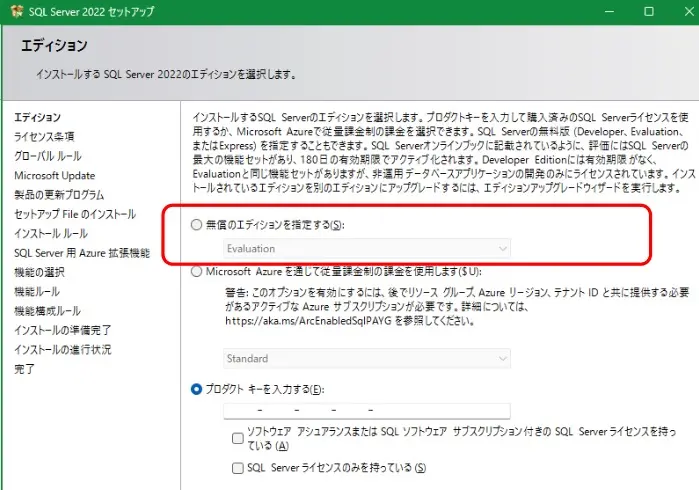This screenshot has width=699, height=490.
Task: Select 完了 step in sidebar
Action: [24, 369]
